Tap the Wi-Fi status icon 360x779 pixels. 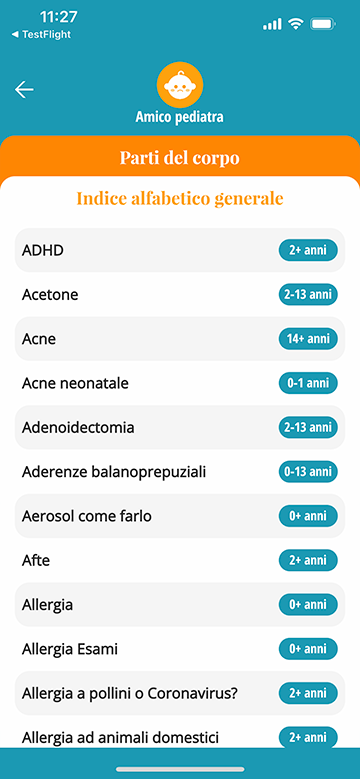pos(296,23)
